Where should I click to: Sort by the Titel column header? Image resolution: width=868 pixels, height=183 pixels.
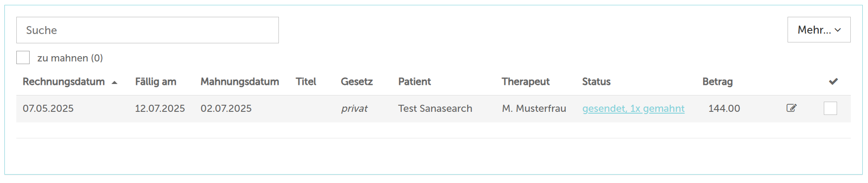click(306, 82)
